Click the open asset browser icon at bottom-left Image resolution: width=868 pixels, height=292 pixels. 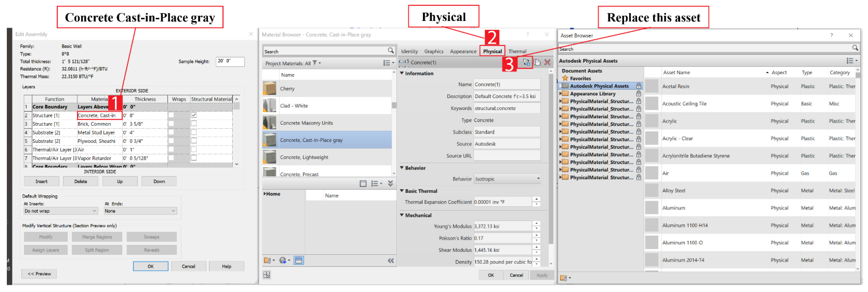tap(267, 275)
